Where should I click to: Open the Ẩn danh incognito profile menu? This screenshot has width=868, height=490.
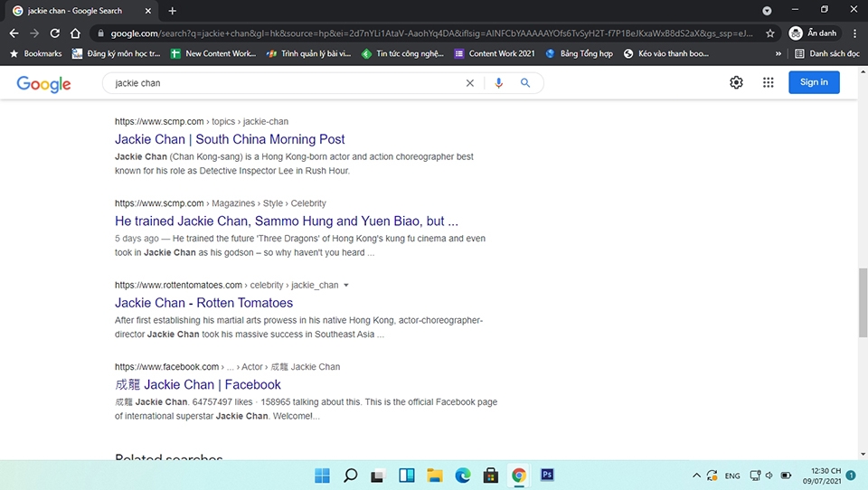pos(813,33)
